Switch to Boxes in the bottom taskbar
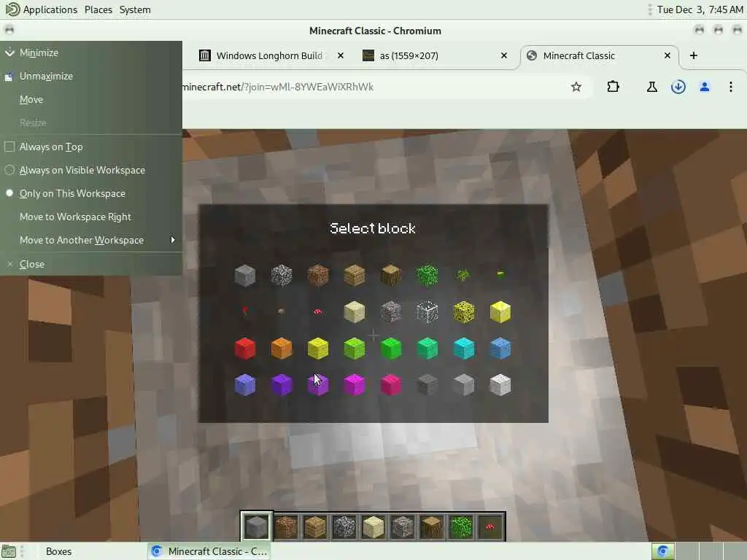The width and height of the screenshot is (747, 560). (58, 551)
